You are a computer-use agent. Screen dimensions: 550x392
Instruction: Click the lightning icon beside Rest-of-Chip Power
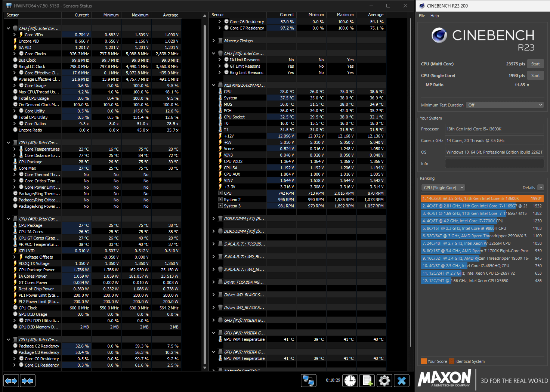(x=15, y=289)
